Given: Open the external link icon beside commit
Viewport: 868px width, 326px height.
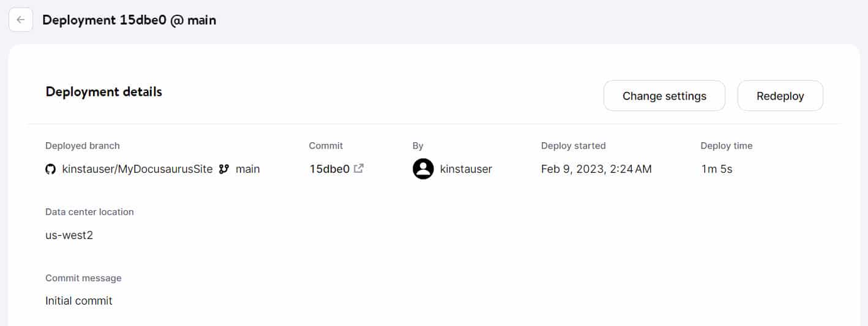Looking at the screenshot, I should pyautogui.click(x=359, y=169).
